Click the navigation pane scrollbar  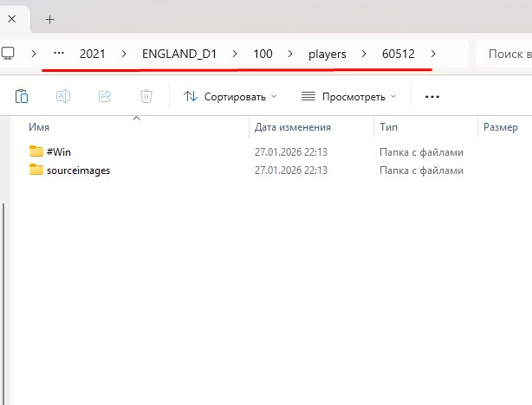coord(3,304)
